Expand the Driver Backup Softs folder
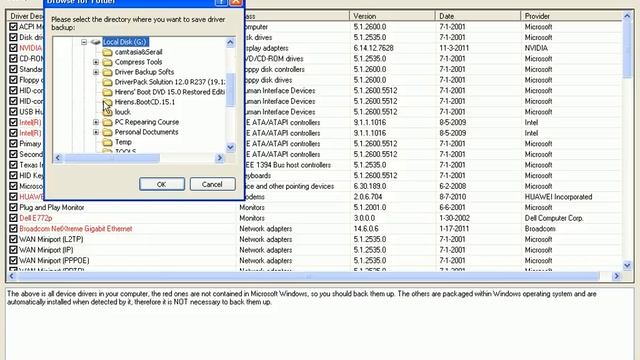This screenshot has height=360, width=640. click(96, 72)
